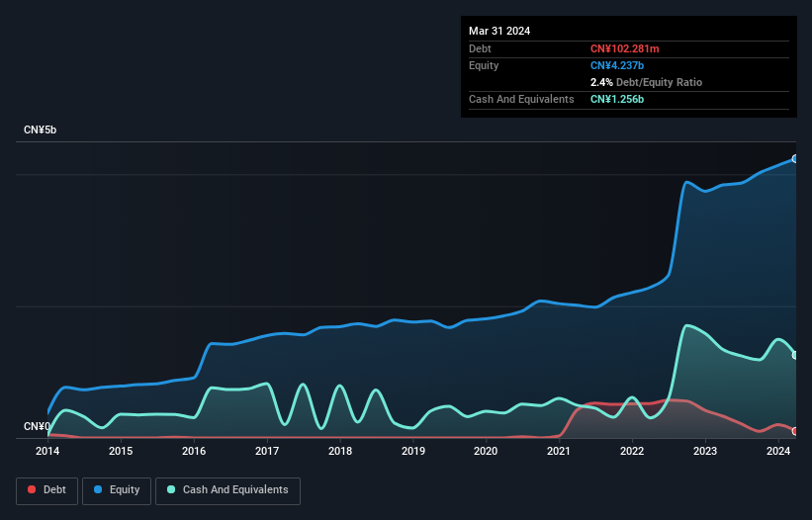Click the red Debt endpoint marker at chart edge
812x520 pixels.
[795, 431]
